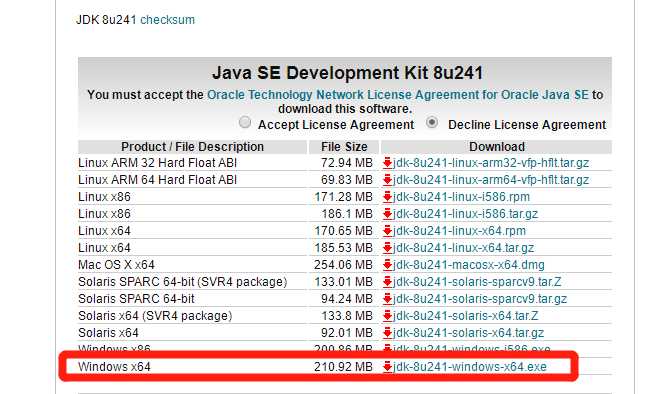Image resolution: width=671 pixels, height=394 pixels.
Task: Click red download arrow for linux-arm32-vfp-hflt.tar.gz
Action: pyautogui.click(x=387, y=163)
